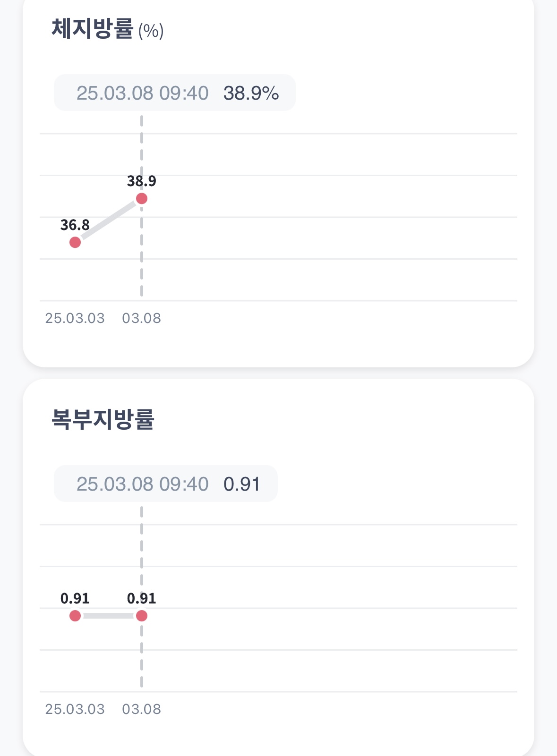Tap the 38.9 data point on 체지방률 chart

tap(141, 198)
